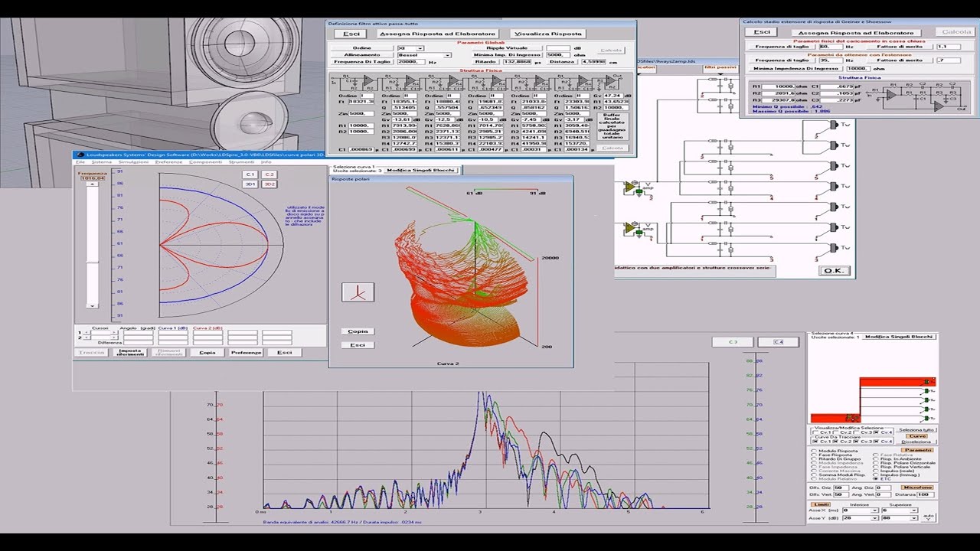Click the O.K. button on the schematic window

pyautogui.click(x=834, y=271)
